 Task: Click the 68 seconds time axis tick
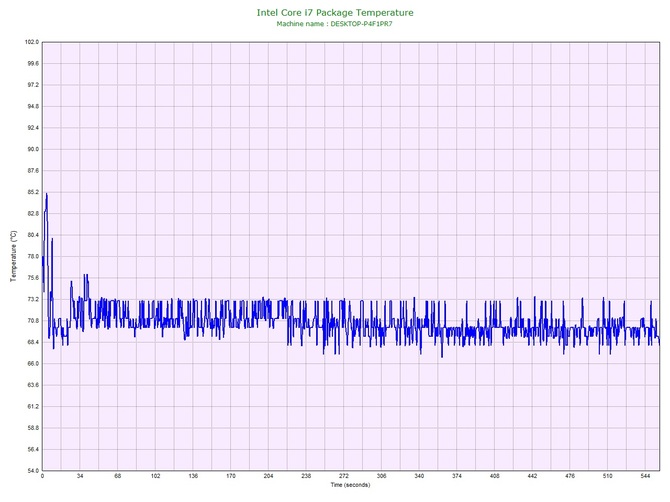[x=118, y=476]
